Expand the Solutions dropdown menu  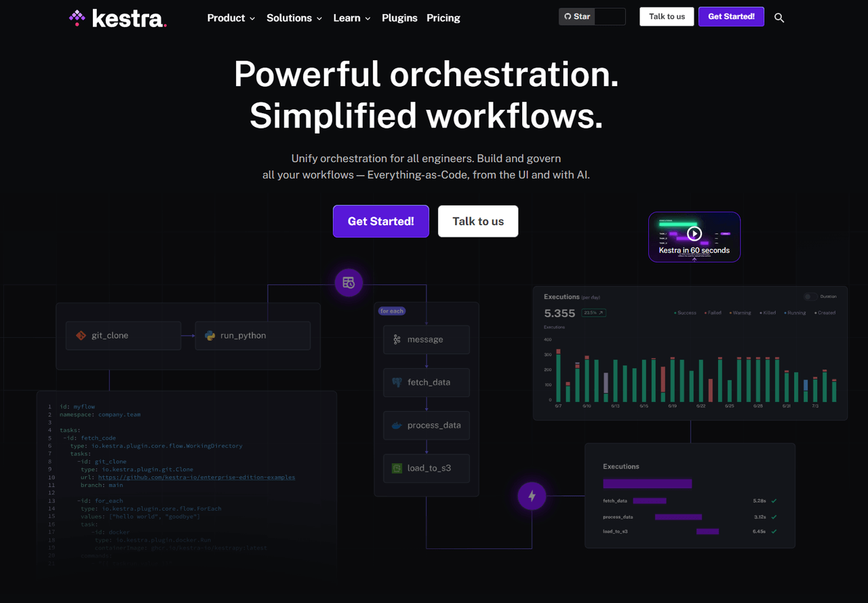294,18
